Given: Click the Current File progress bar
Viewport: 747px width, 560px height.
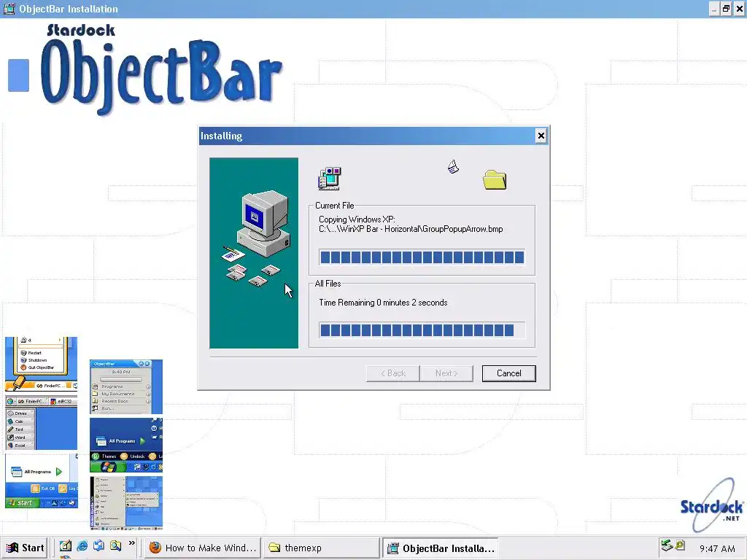Looking at the screenshot, I should click(x=422, y=257).
